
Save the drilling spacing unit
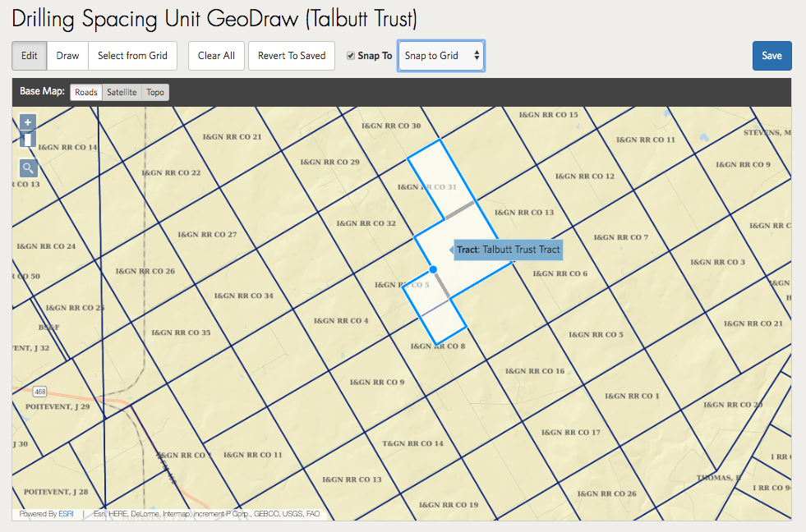click(771, 56)
